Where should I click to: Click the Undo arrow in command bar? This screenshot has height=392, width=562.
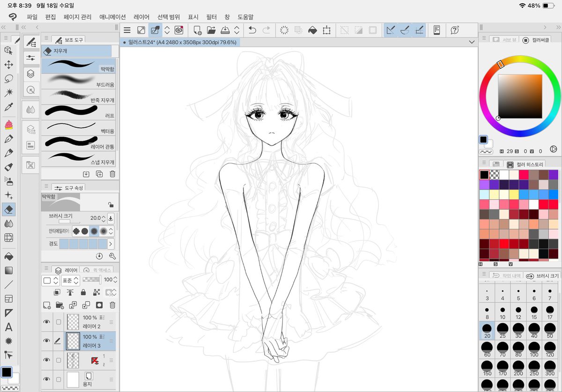click(x=252, y=30)
